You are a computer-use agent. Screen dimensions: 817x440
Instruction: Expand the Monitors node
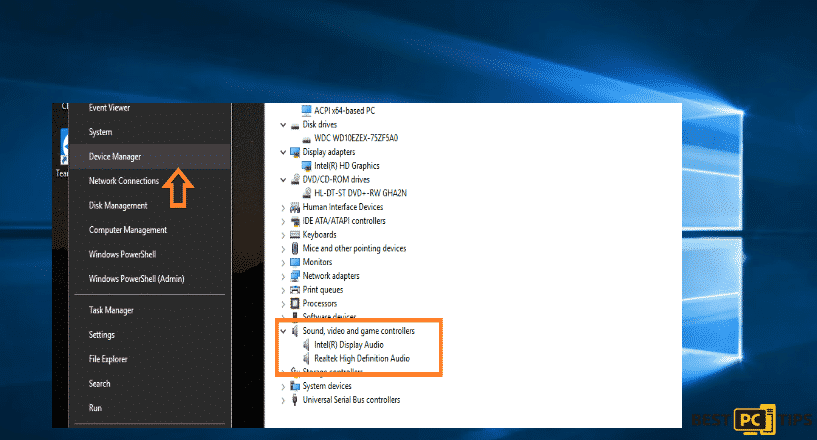[283, 262]
